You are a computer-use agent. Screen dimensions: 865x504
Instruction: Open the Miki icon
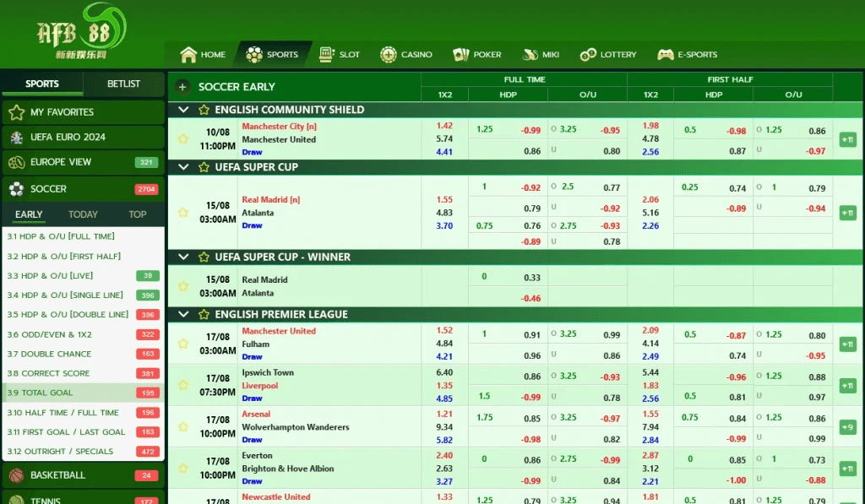(x=530, y=55)
